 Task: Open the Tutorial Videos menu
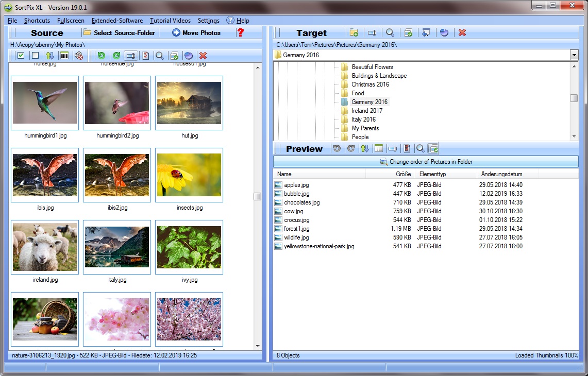170,21
